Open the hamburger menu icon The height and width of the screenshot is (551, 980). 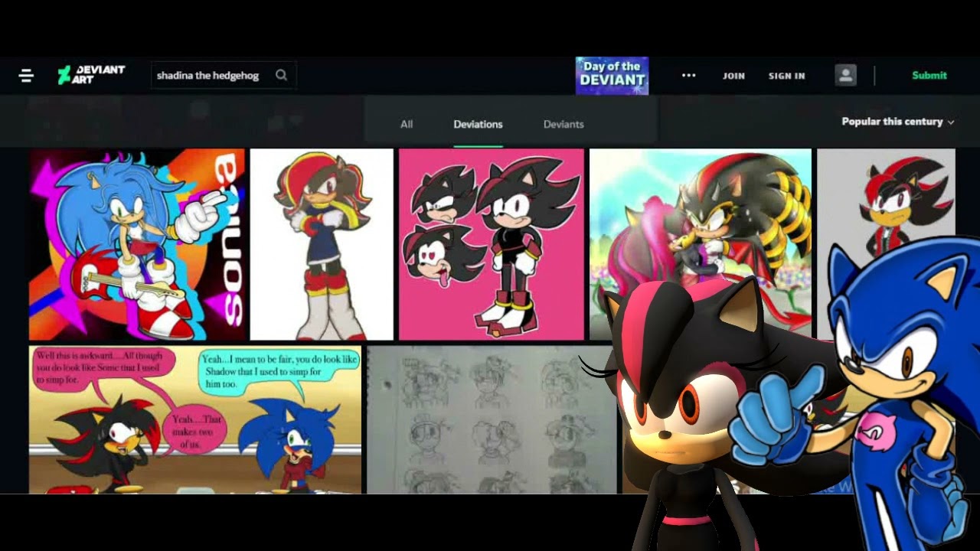click(26, 76)
